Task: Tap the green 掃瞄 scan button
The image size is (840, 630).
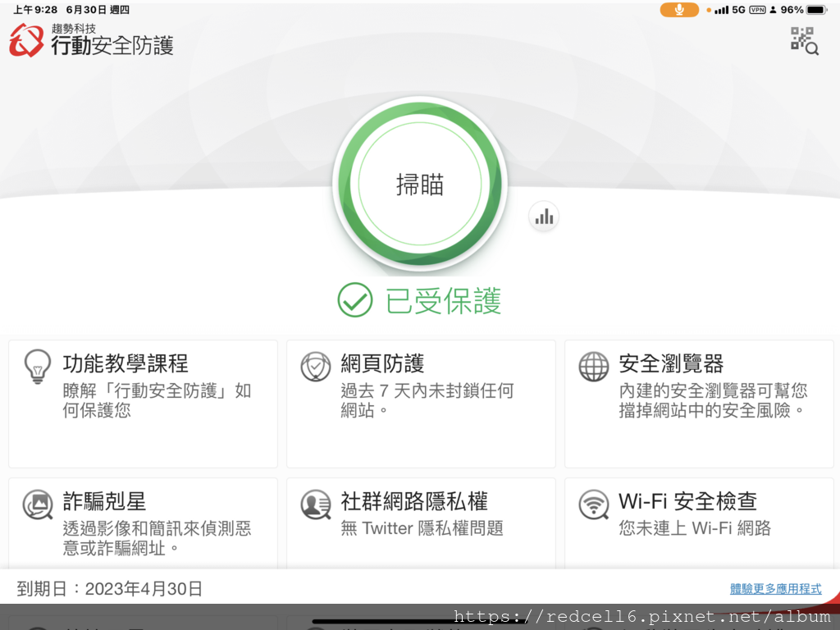Action: click(420, 184)
